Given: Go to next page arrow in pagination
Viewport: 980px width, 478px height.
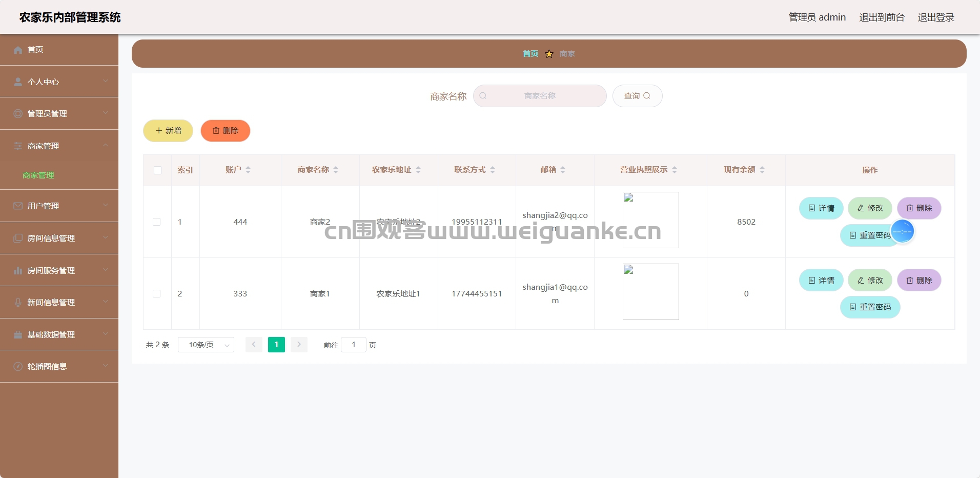Looking at the screenshot, I should 299,345.
